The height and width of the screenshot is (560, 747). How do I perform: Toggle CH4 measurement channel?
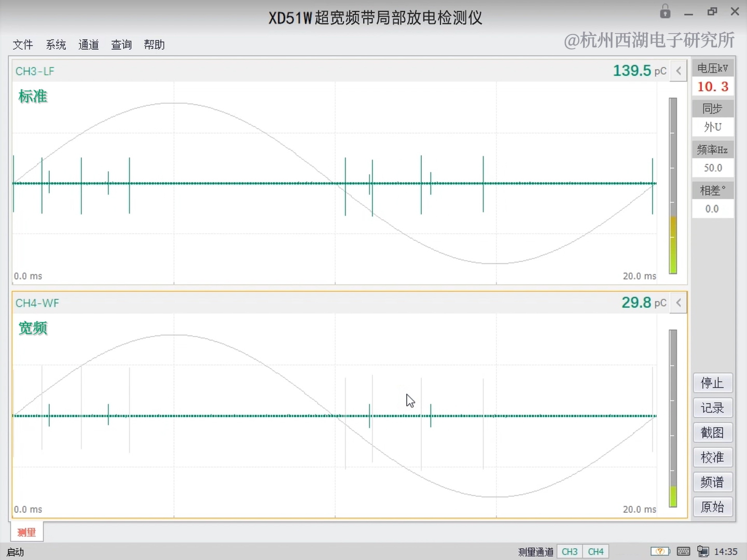coord(596,552)
